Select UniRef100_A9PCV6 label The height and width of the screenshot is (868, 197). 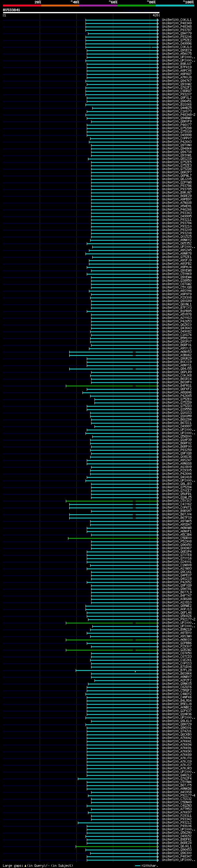pos(176,71)
